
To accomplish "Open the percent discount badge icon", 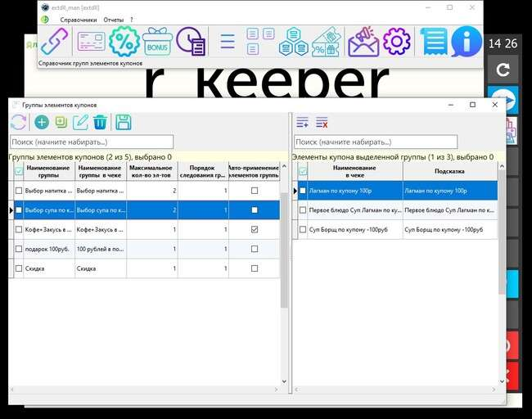I will click(x=124, y=41).
